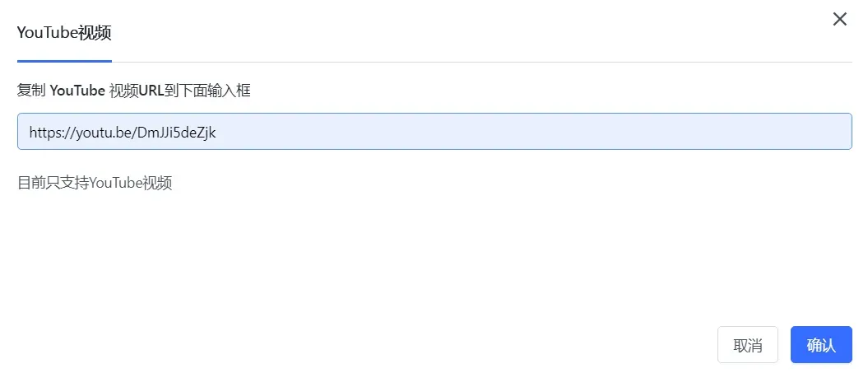
Task: Place cursor in the video URL textbox
Action: click(x=434, y=132)
